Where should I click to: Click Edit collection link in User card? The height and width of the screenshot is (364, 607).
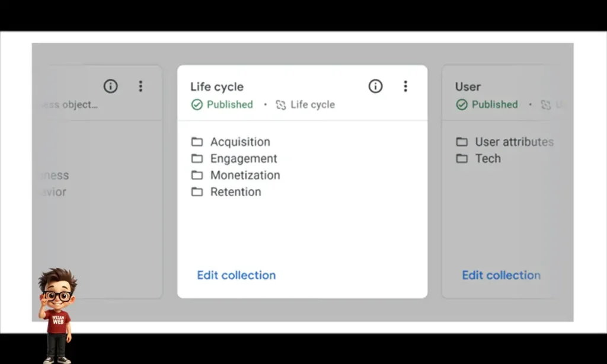[501, 275]
